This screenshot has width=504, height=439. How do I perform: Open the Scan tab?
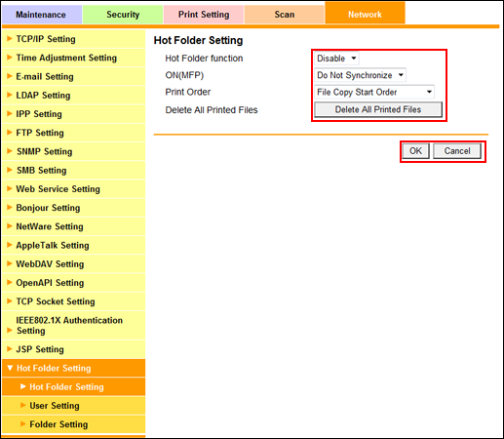(x=285, y=15)
